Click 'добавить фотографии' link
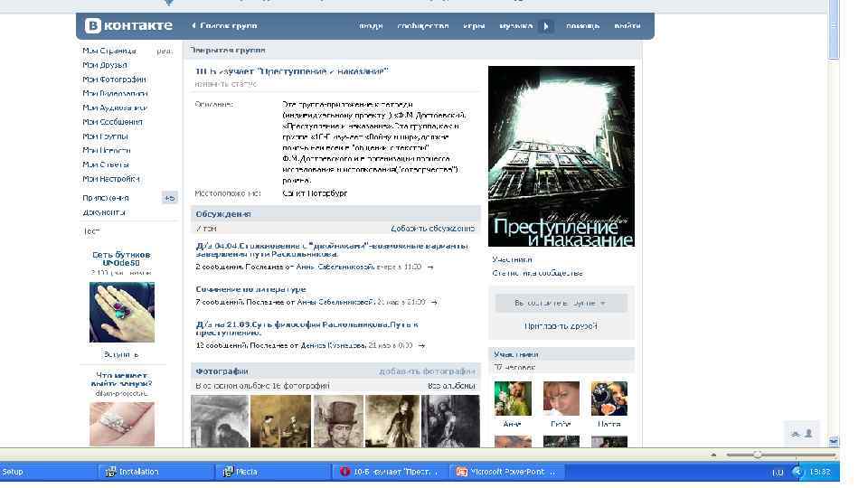Screen dimensions: 868x488 [x=427, y=371]
